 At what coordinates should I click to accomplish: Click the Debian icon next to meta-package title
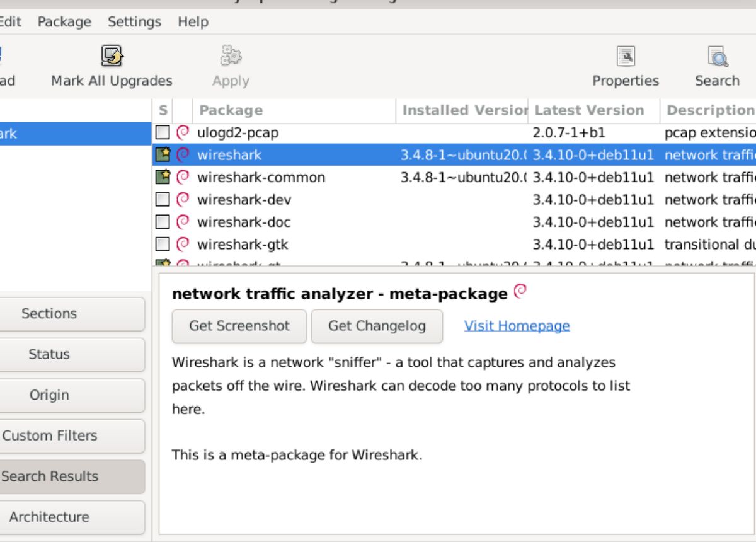[521, 291]
